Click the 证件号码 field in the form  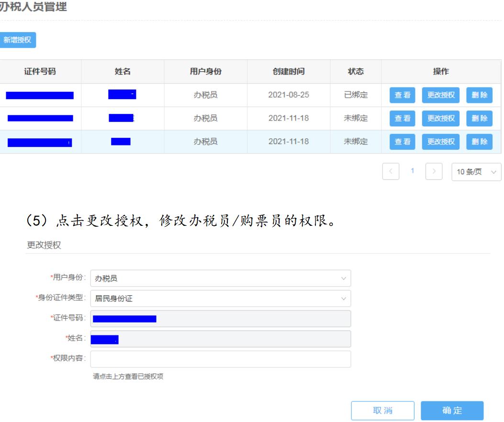click(x=220, y=319)
